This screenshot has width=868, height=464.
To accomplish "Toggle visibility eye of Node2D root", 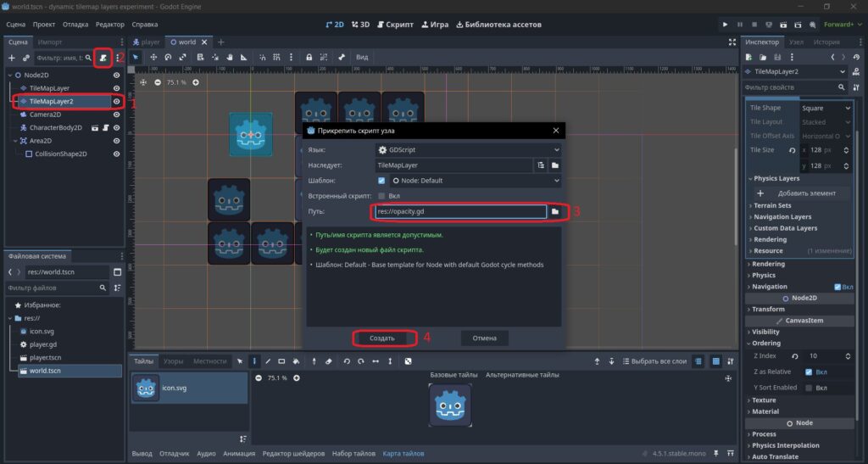I will point(116,75).
